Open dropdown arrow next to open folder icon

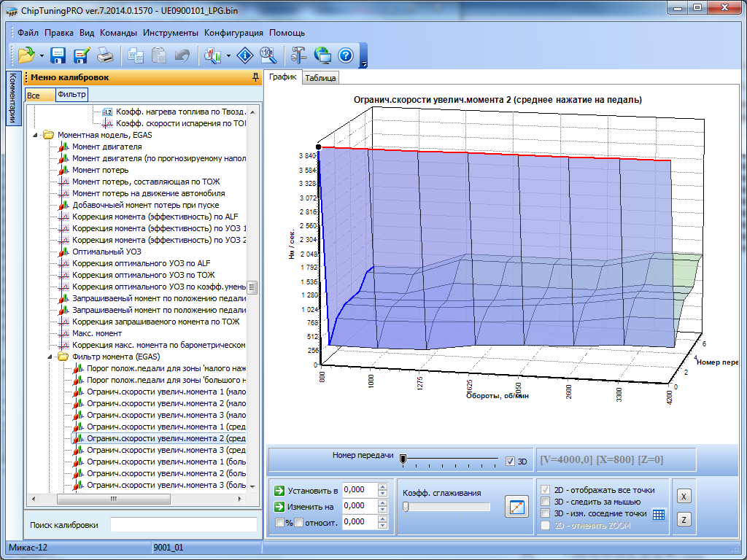(x=42, y=55)
